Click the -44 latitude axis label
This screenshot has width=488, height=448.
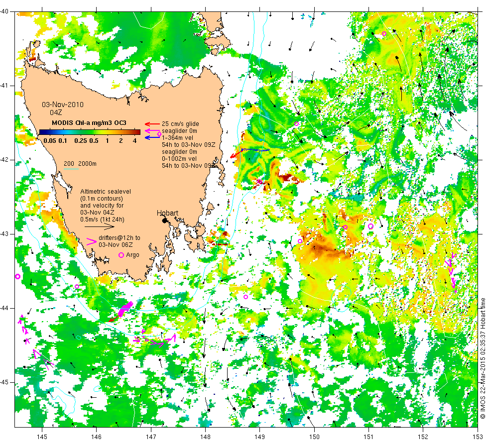click(4, 308)
